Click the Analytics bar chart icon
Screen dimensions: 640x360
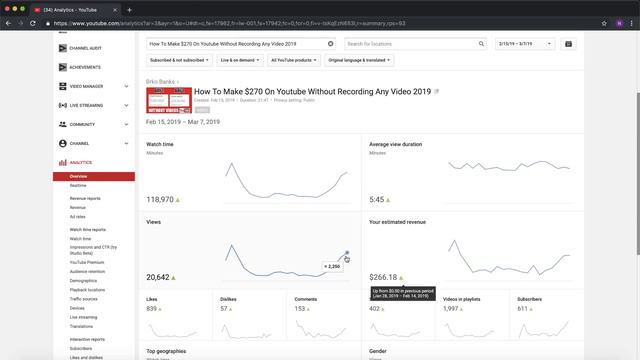[x=62, y=162]
